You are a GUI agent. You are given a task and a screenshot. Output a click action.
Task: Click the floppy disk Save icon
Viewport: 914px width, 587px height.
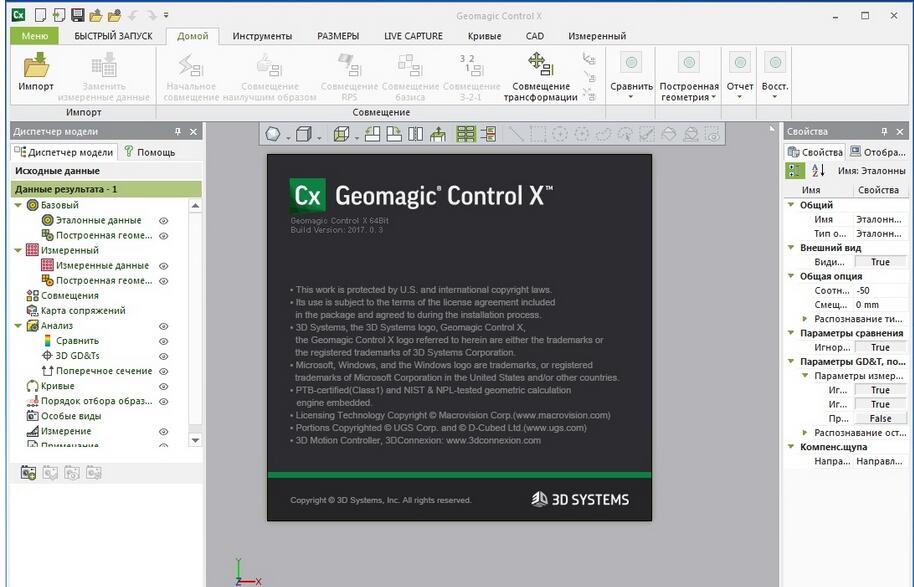(x=77, y=15)
